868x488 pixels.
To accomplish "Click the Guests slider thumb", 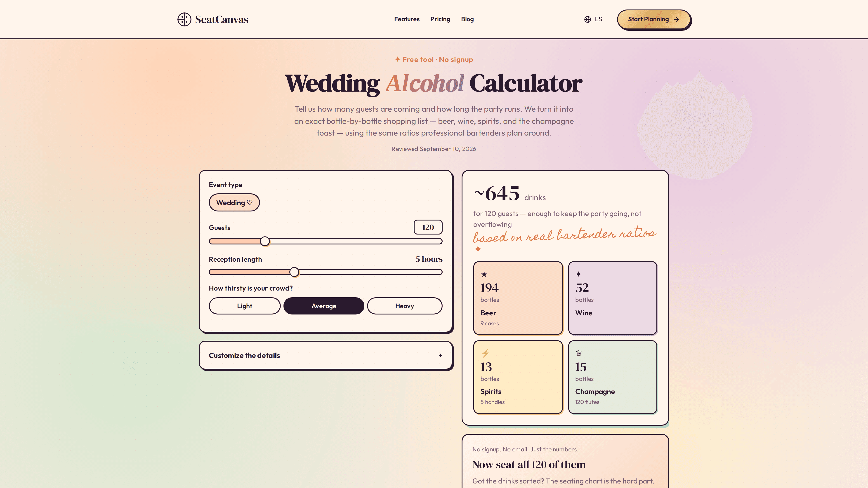I will click(x=265, y=241).
